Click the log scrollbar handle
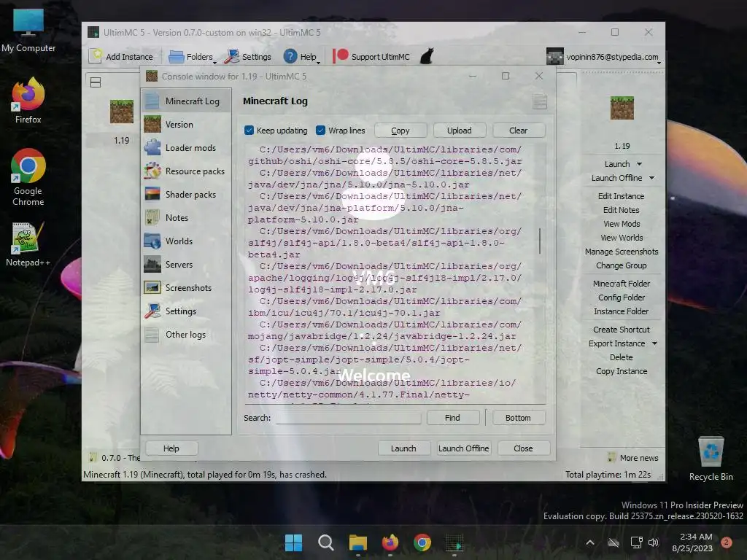Viewport: 747px width, 560px height. point(540,241)
